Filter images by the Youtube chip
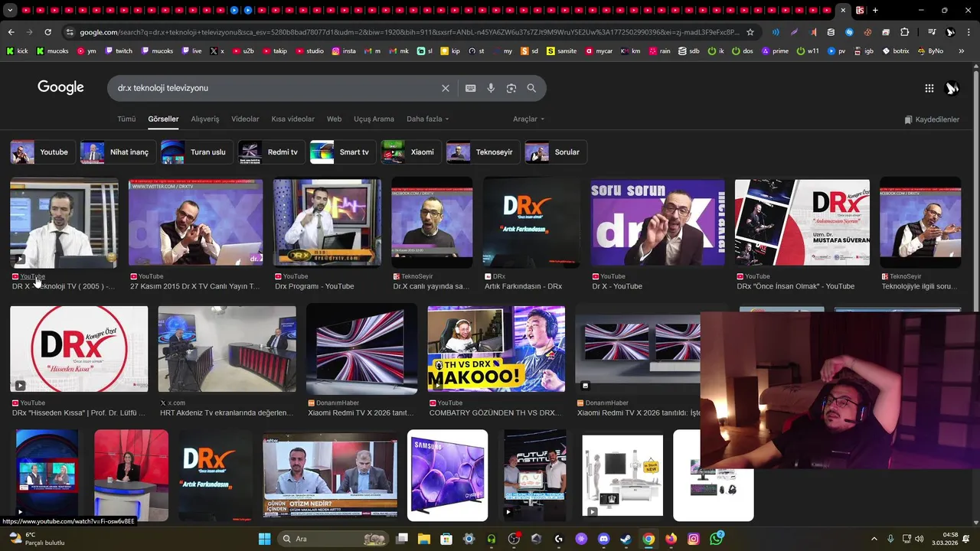 [43, 152]
